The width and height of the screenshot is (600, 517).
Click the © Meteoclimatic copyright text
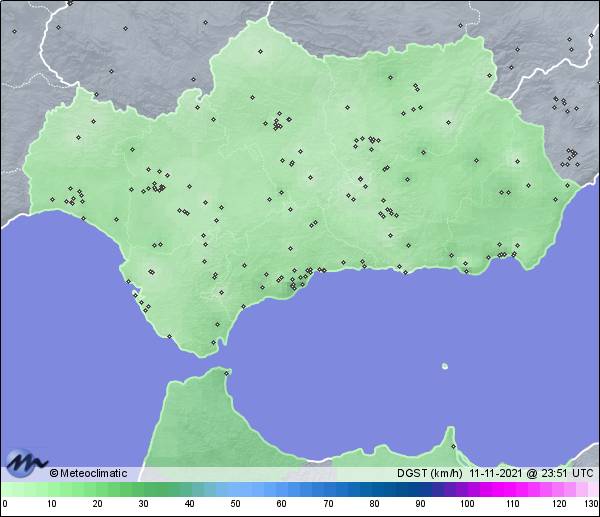pyautogui.click(x=88, y=473)
